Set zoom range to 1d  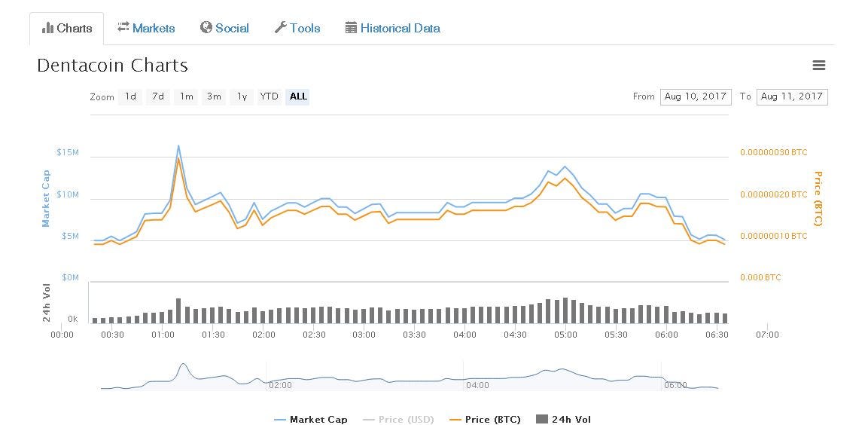(x=130, y=96)
